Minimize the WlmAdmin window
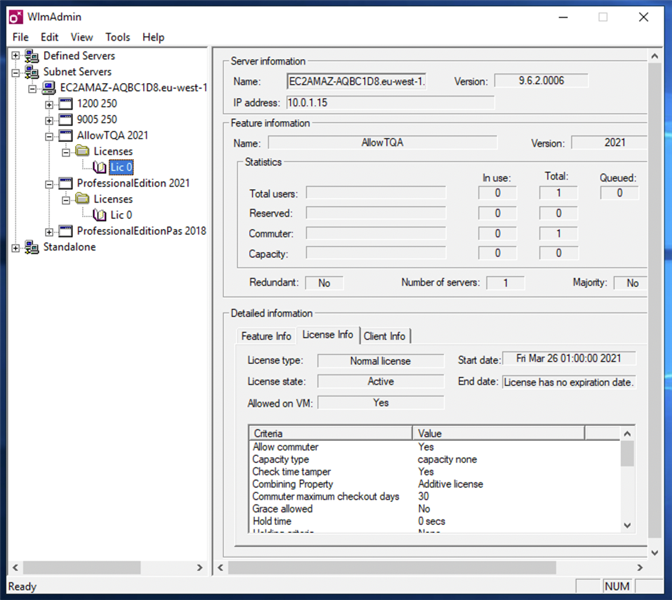The image size is (672, 600). coord(563,17)
